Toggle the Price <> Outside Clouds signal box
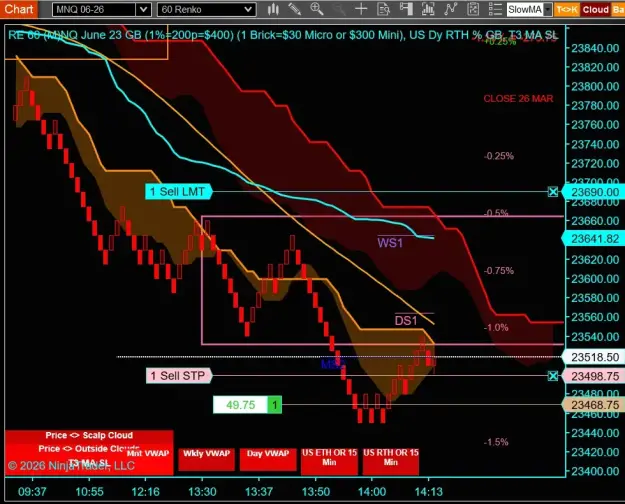This screenshot has height=504, width=625. (x=89, y=449)
